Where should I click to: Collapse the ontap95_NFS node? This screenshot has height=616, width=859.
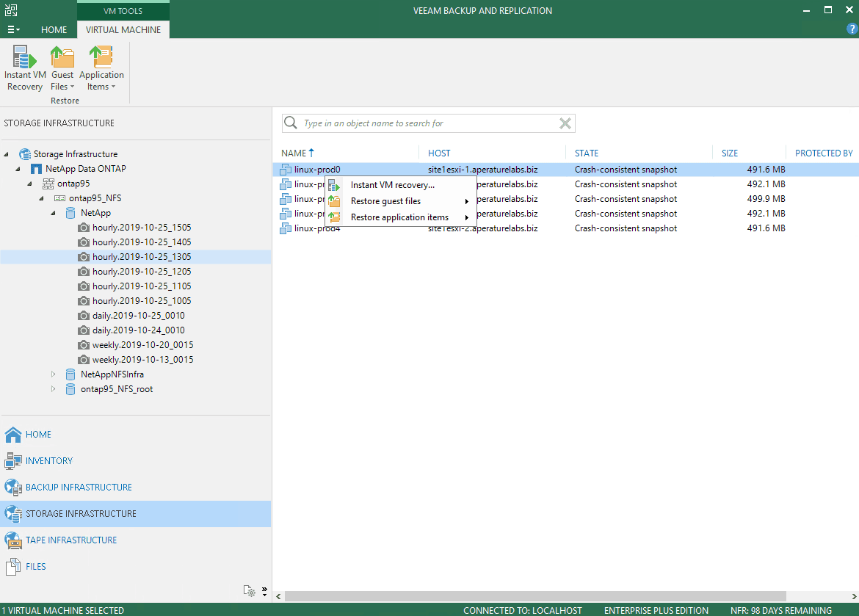[42, 199]
